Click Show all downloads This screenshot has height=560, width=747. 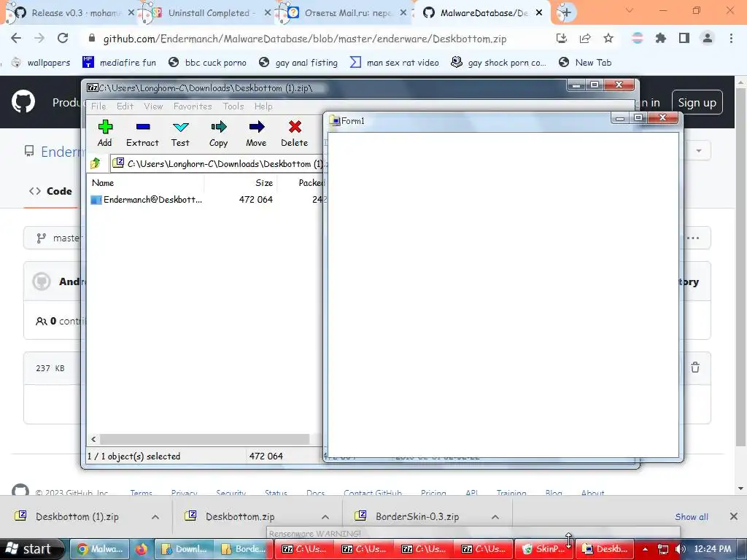692,517
